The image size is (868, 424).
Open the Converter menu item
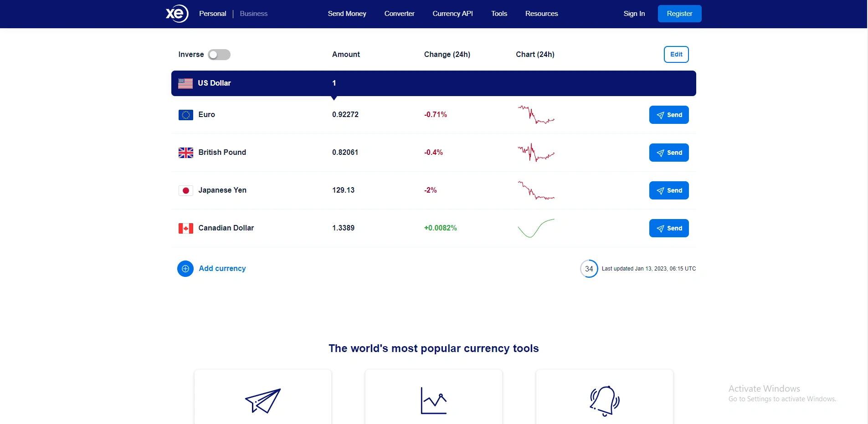[400, 14]
